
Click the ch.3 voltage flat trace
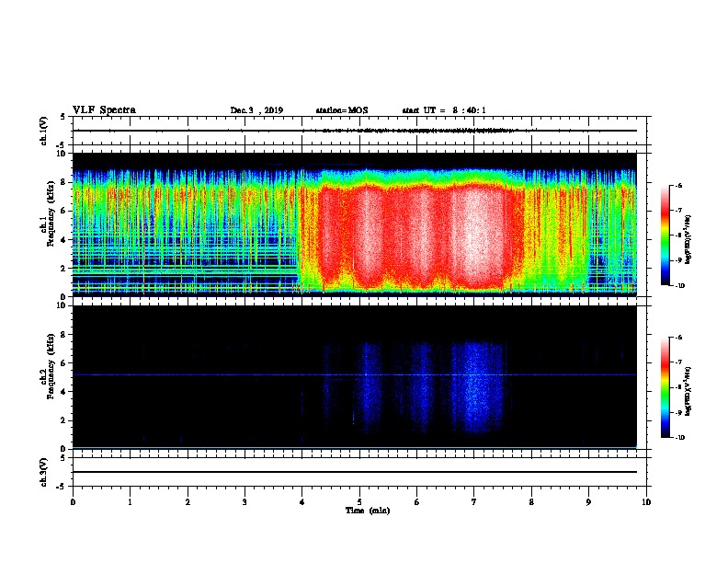[x=354, y=472]
